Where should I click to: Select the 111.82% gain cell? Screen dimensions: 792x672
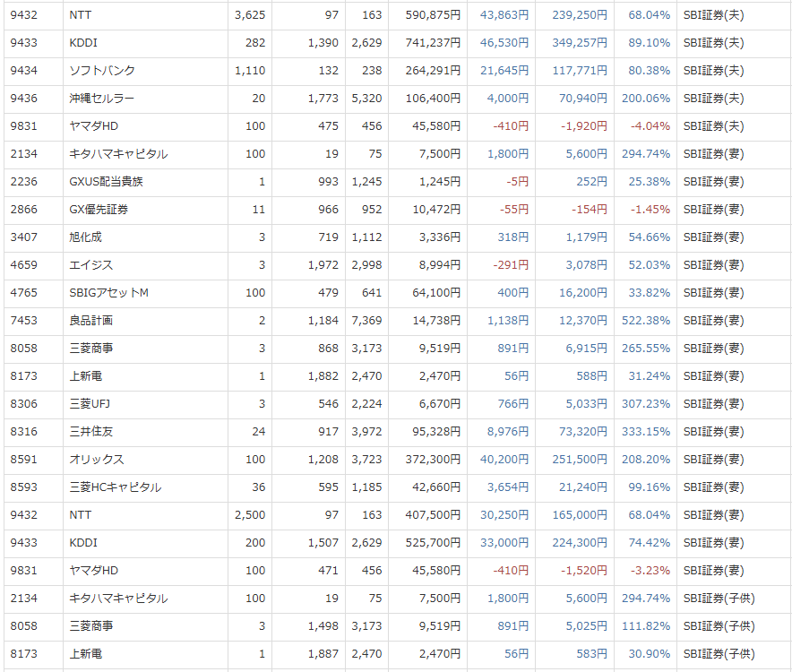click(x=646, y=626)
